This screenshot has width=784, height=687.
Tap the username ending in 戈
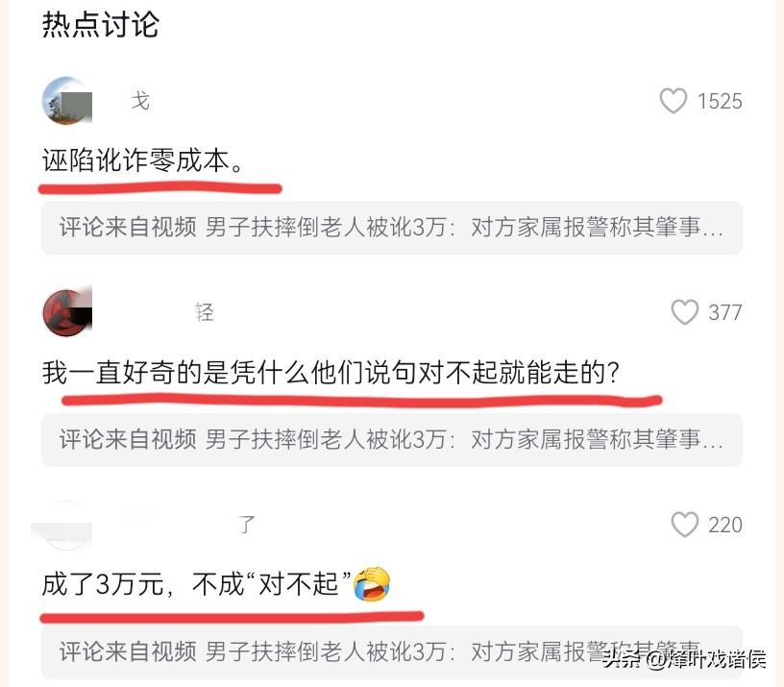coord(140,101)
